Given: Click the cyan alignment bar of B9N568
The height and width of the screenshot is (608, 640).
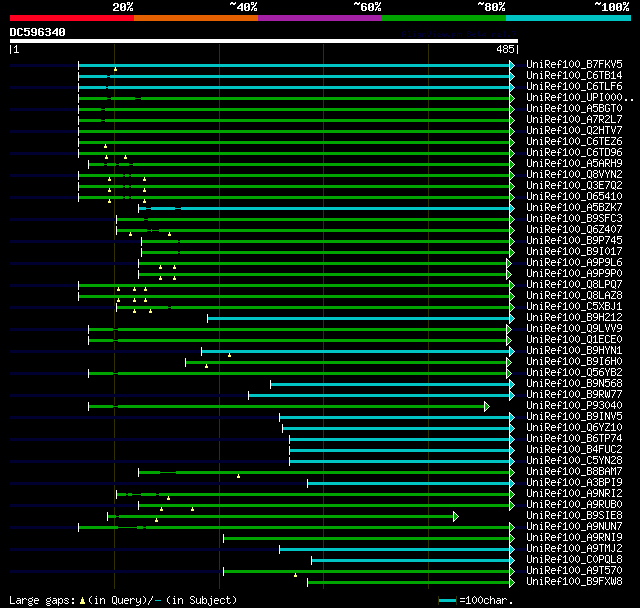Looking at the screenshot, I should (390, 384).
